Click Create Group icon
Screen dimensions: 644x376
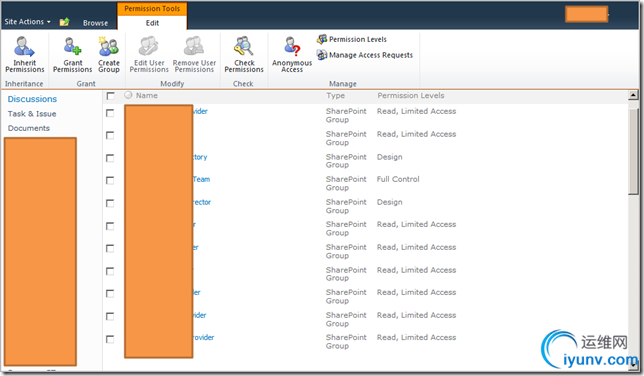coord(109,54)
